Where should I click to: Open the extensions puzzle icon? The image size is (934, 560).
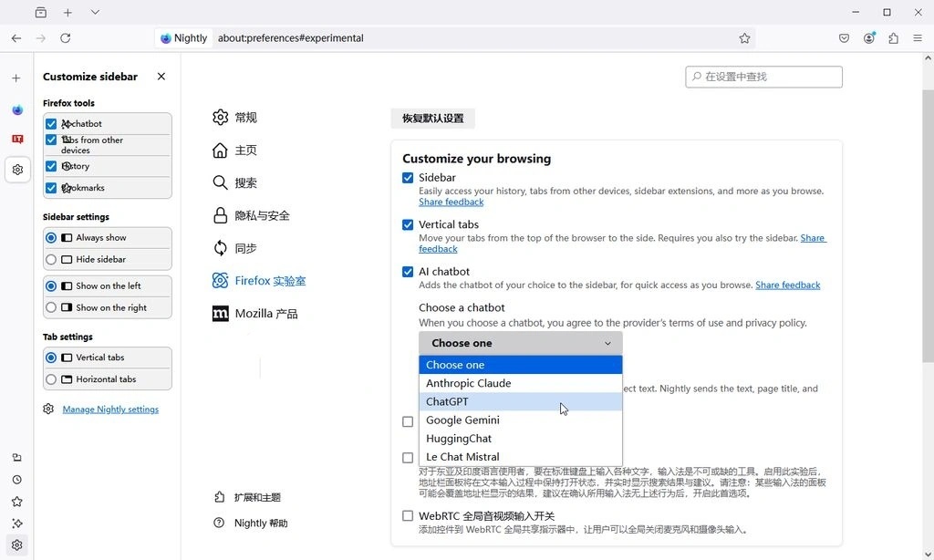893,38
